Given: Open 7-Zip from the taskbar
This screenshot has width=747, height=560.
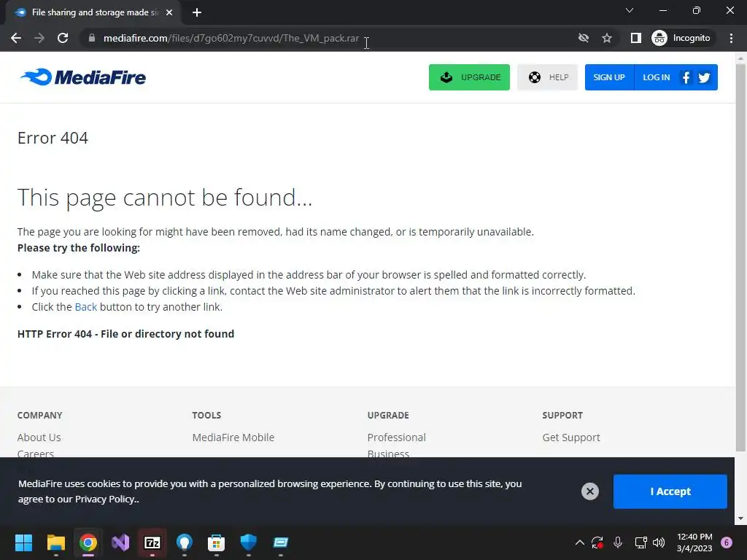Looking at the screenshot, I should 152,542.
